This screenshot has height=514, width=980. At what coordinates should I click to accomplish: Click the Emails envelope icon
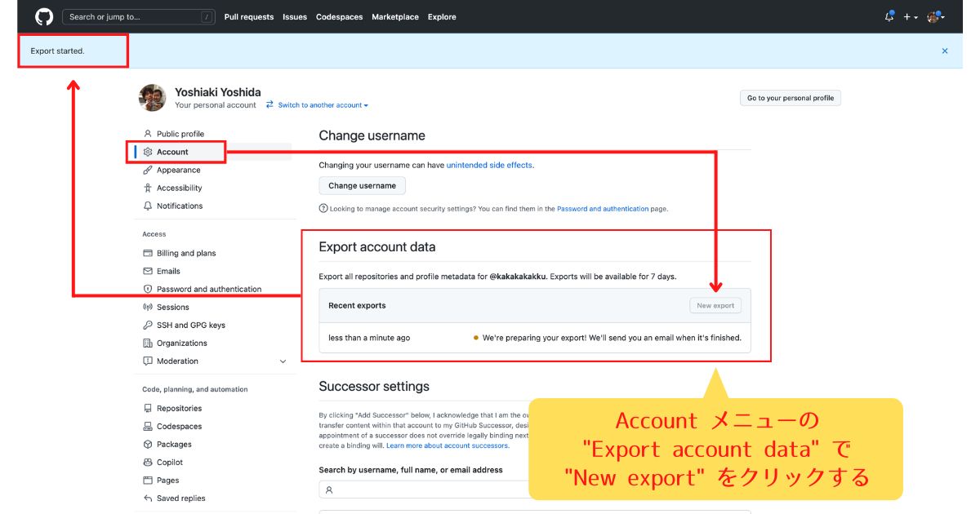click(x=148, y=271)
